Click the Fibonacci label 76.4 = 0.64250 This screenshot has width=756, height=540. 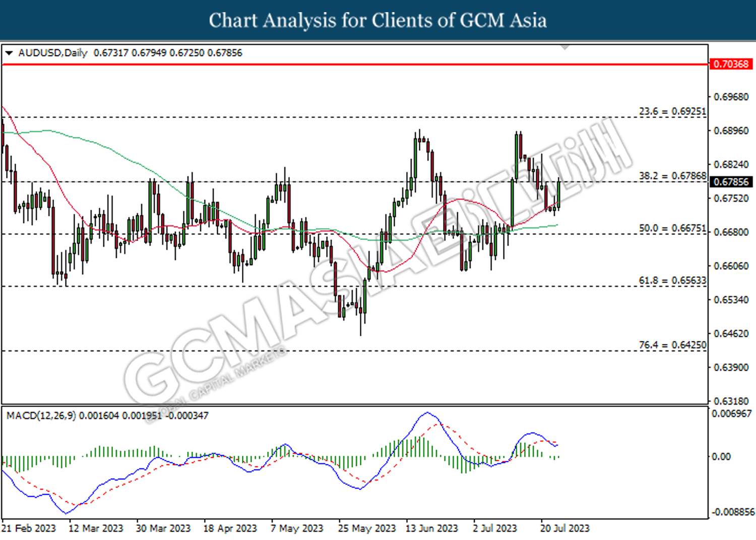pyautogui.click(x=673, y=345)
